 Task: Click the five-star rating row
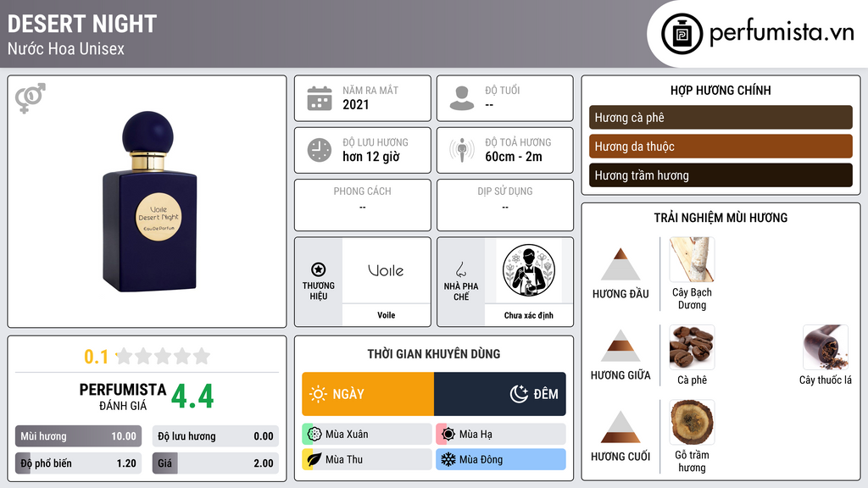(164, 356)
